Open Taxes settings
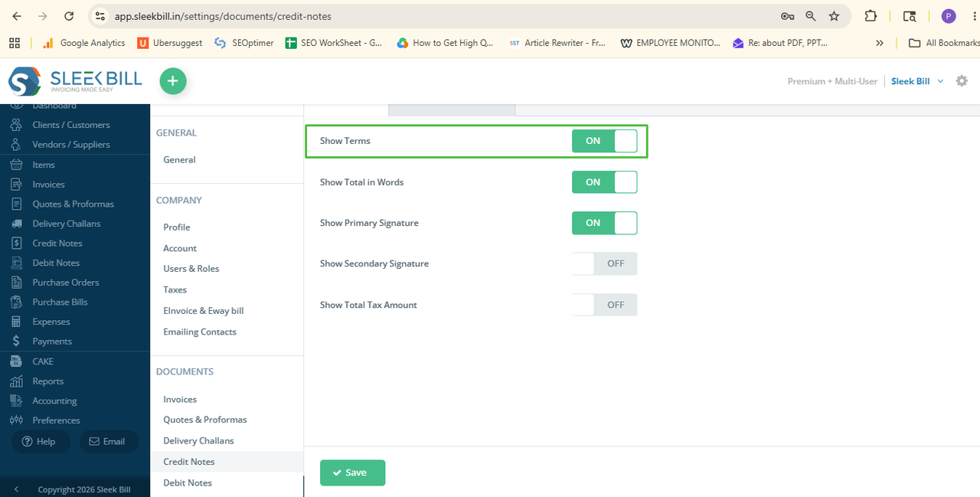The width and height of the screenshot is (980, 497). (x=175, y=289)
